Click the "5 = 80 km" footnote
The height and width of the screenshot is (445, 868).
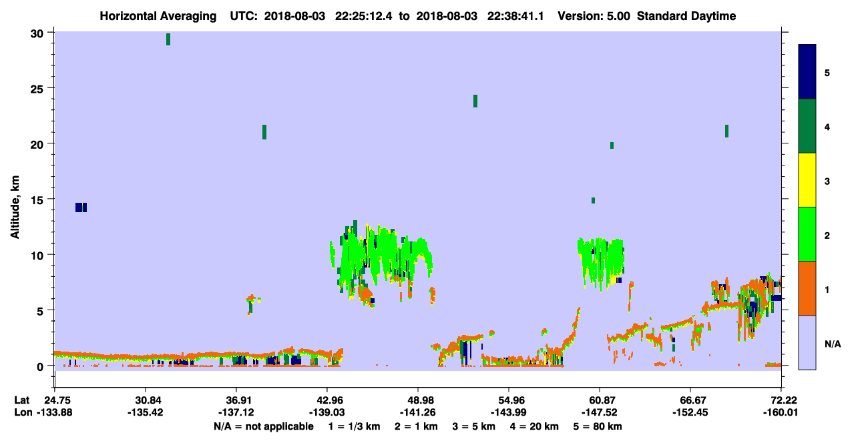click(598, 426)
